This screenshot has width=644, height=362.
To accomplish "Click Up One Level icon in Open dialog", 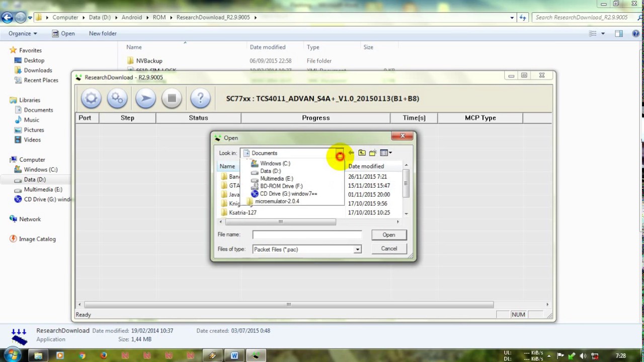I will [x=362, y=153].
